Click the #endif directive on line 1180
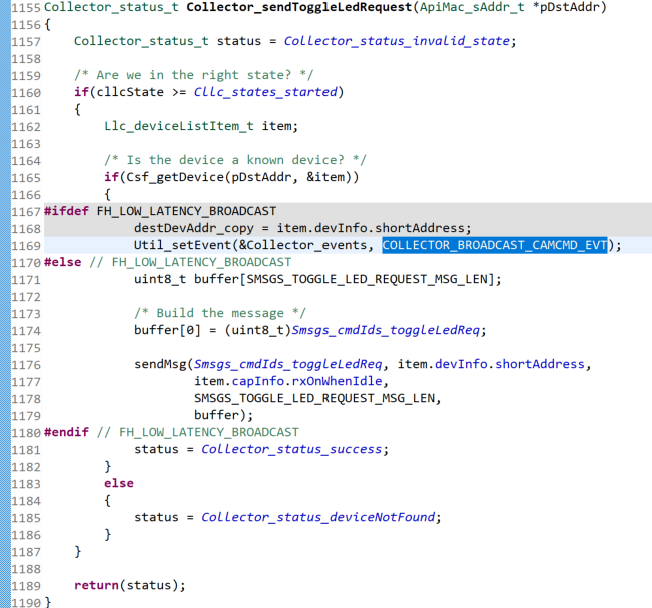The image size is (652, 608). click(67, 433)
